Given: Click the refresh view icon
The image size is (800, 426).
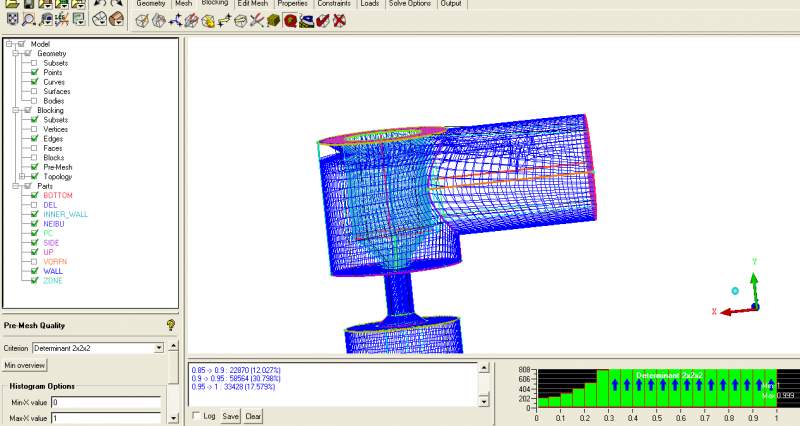Looking at the screenshot, I should coord(79,19).
